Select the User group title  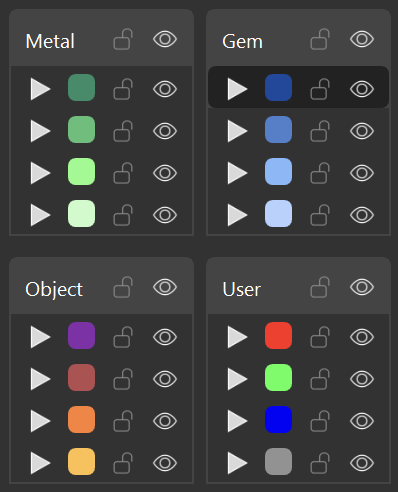[x=241, y=289]
